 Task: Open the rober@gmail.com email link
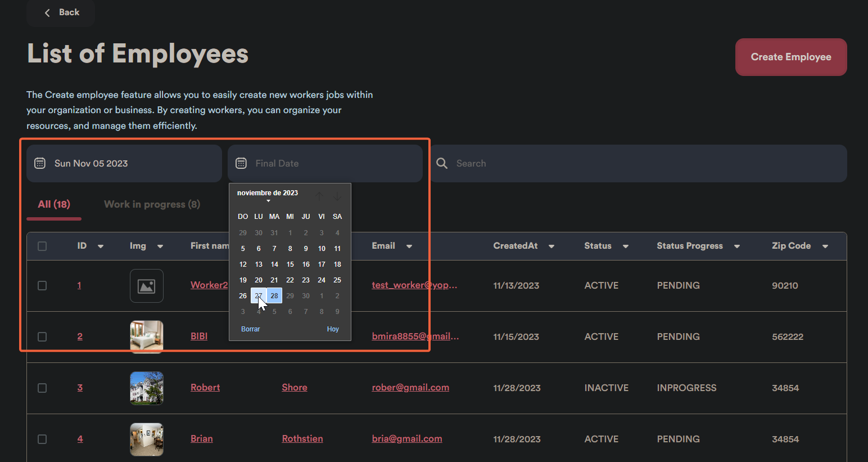(410, 387)
